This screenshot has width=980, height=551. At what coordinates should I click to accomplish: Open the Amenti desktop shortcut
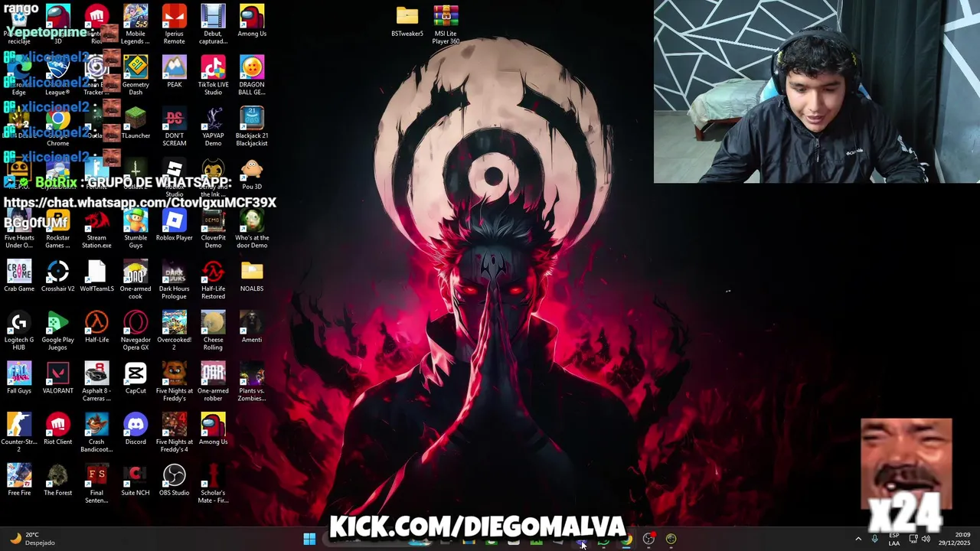tap(252, 327)
